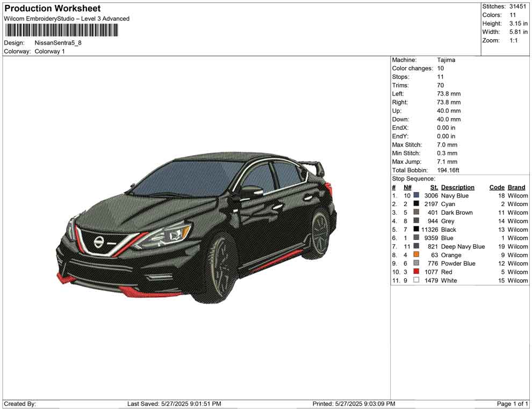Image resolution: width=532 pixels, height=409 pixels.
Task: Select the Grey thread color swatch
Action: pos(416,221)
